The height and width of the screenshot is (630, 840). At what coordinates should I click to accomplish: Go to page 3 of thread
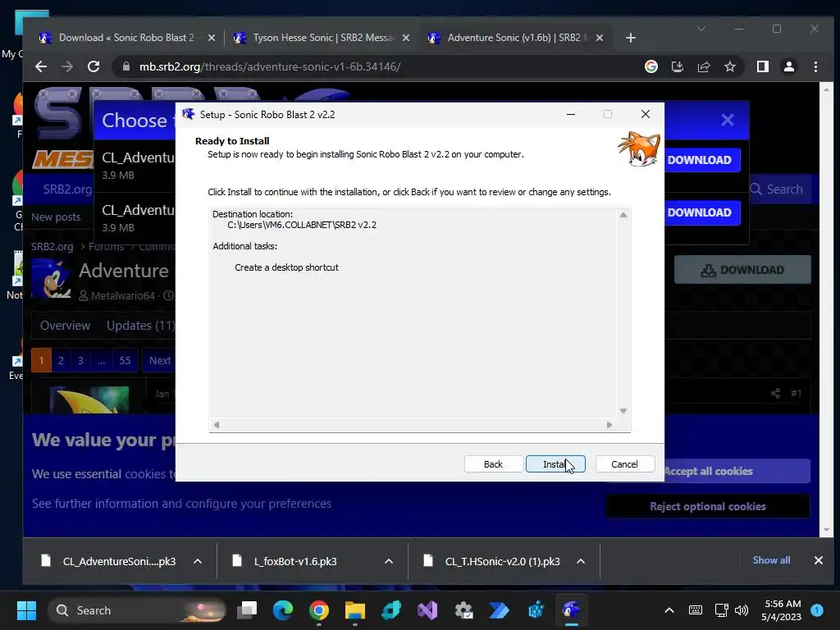click(81, 361)
